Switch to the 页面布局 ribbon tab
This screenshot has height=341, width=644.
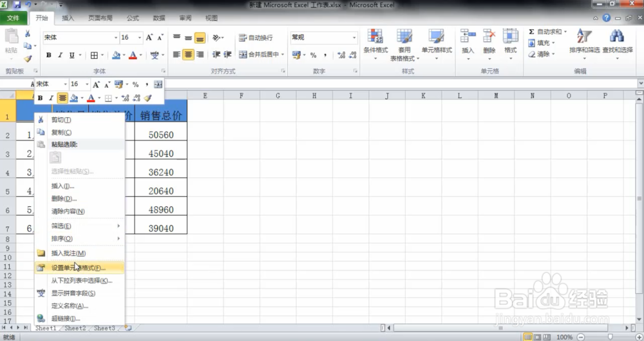100,18
